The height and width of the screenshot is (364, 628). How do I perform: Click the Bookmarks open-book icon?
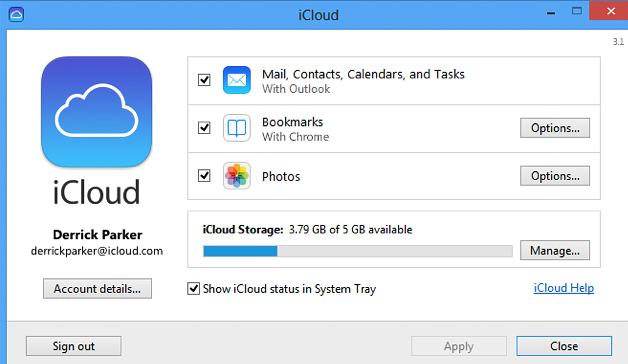(237, 128)
